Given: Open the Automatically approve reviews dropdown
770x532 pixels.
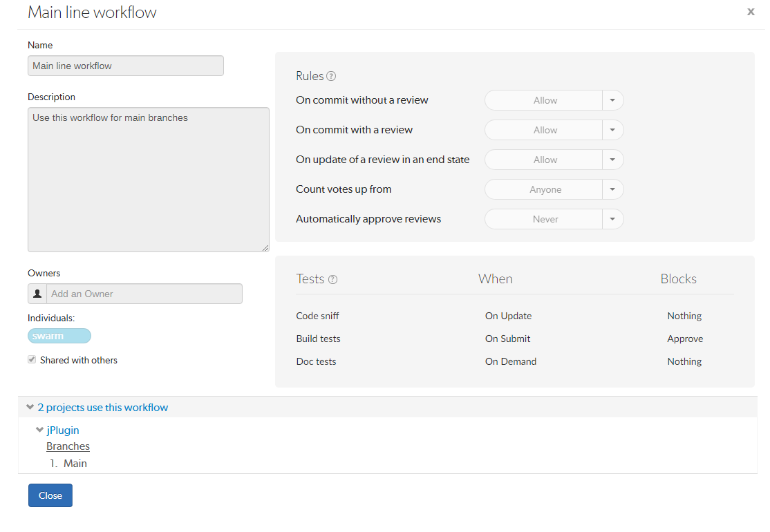Looking at the screenshot, I should [543, 219].
